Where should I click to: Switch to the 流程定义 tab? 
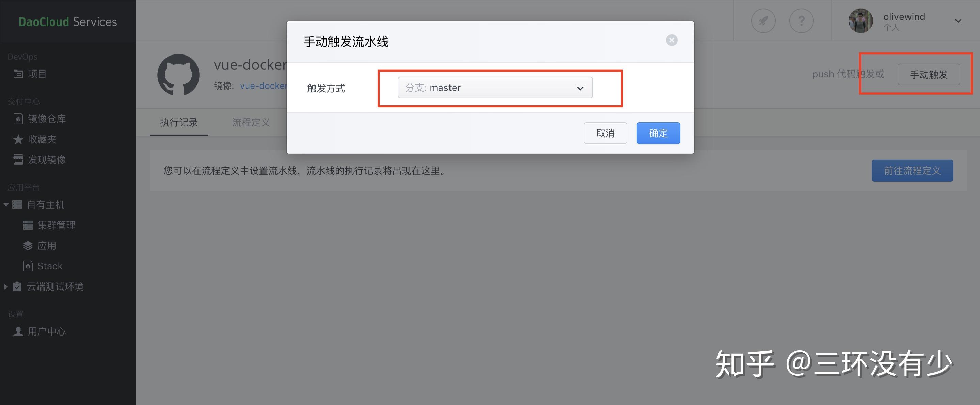click(251, 122)
